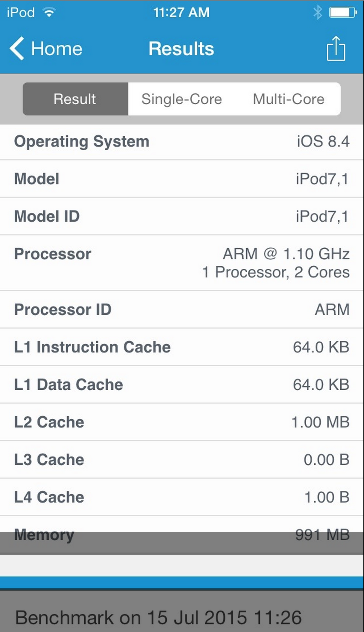Tap the share icon to export results
This screenshot has height=632, width=364.
coord(336,49)
